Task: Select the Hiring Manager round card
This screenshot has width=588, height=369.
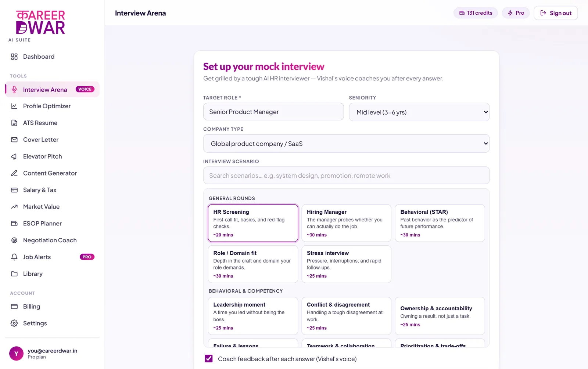Action: point(346,223)
